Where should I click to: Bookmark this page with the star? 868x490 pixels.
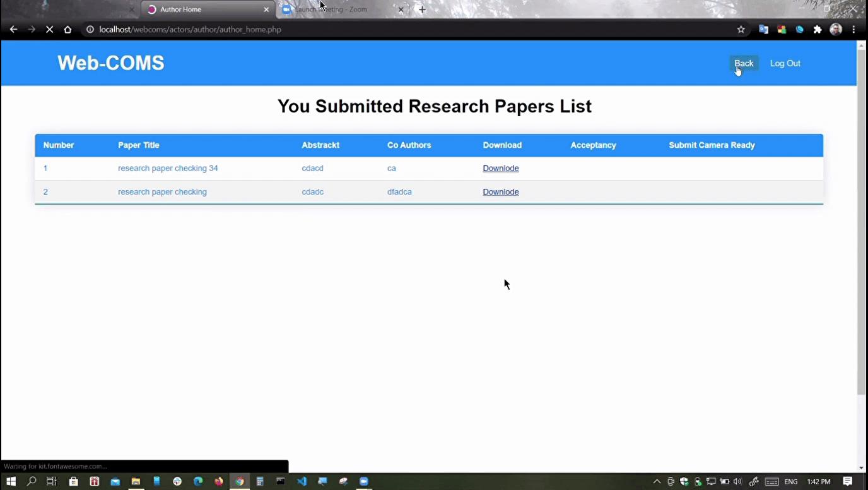tap(741, 30)
